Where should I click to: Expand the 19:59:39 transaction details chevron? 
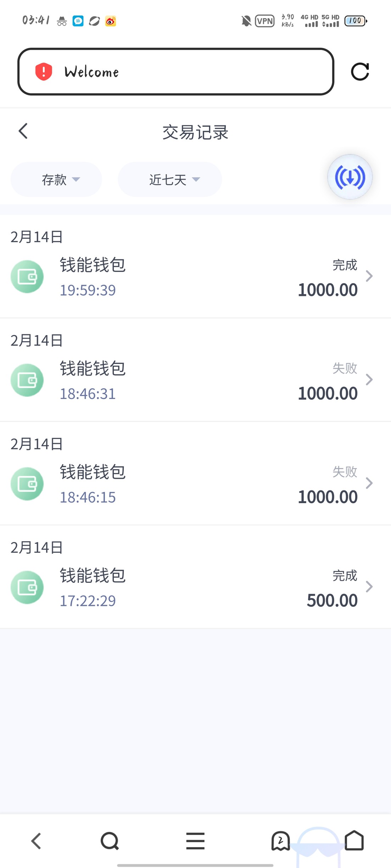tap(369, 276)
